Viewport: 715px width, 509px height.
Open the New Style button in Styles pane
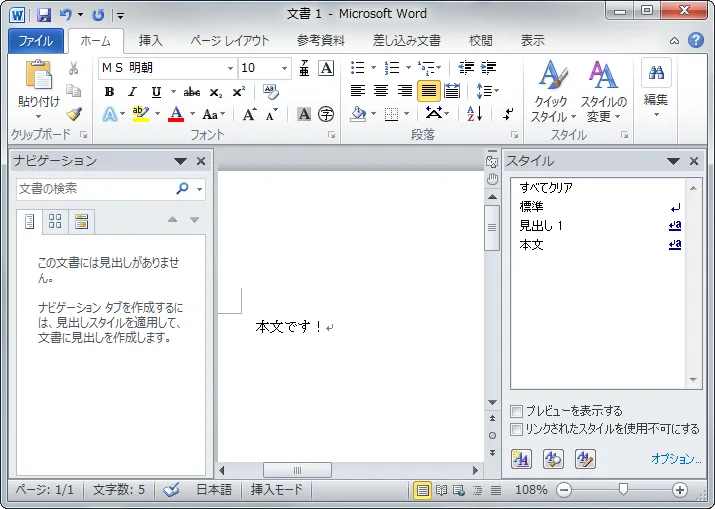521,459
